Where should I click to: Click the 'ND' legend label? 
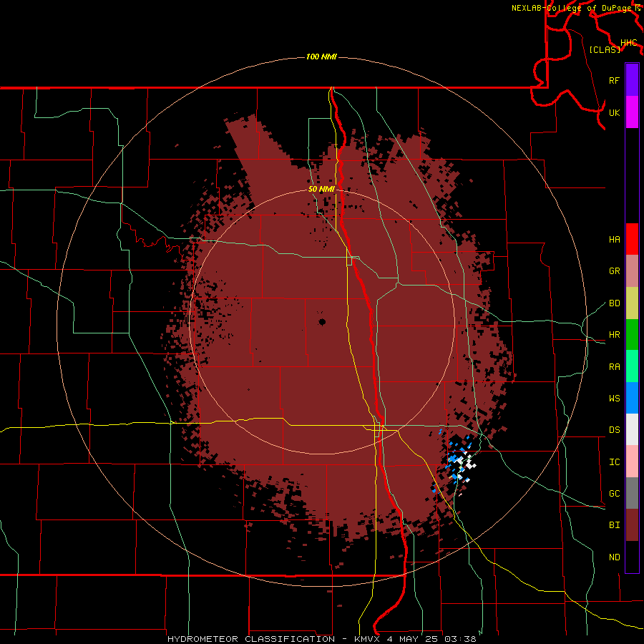(x=614, y=557)
